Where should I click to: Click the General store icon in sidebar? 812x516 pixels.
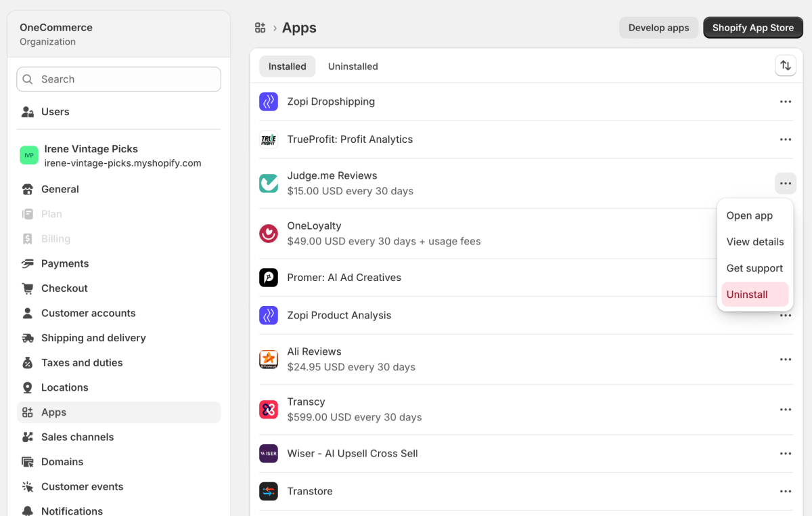(x=28, y=190)
